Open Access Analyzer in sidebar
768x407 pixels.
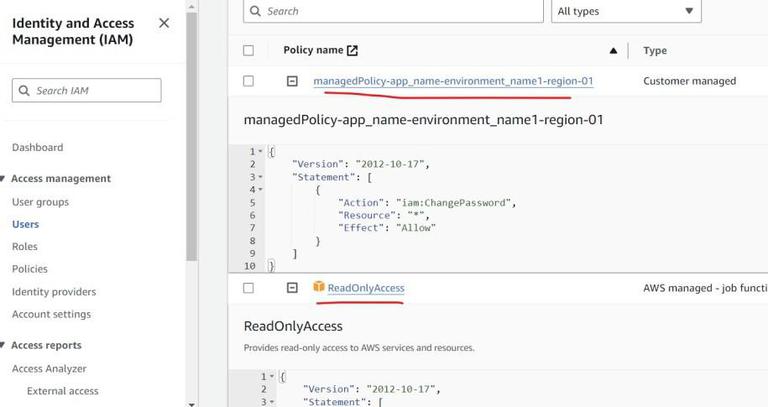coord(49,368)
